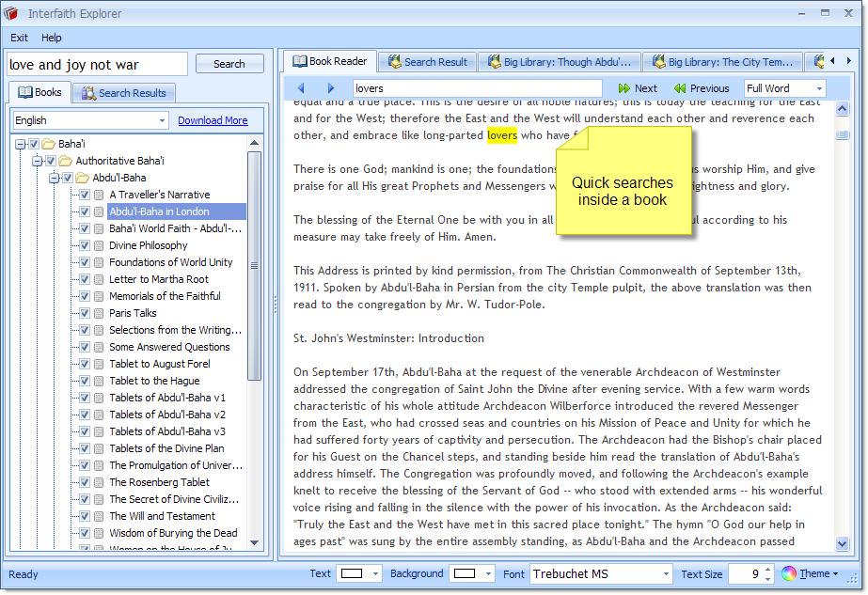Image resolution: width=868 pixels, height=595 pixels.
Task: Open the English language dropdown
Action: coord(162,120)
